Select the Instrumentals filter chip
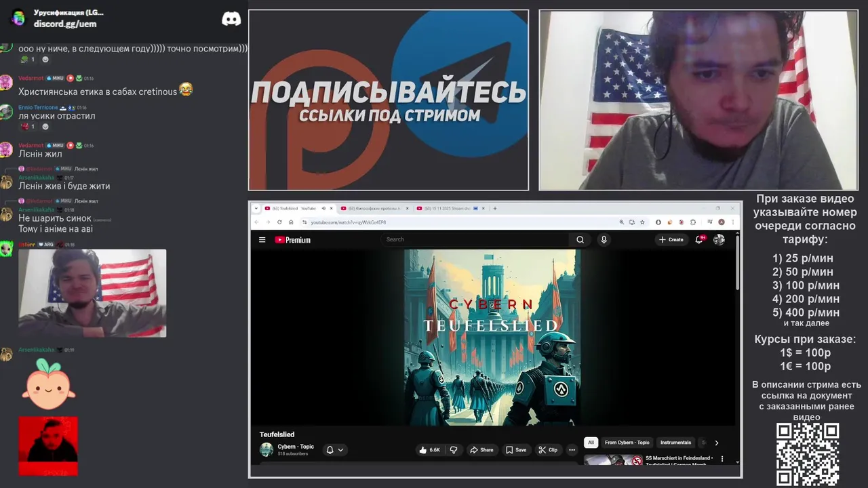This screenshot has width=868, height=488. (x=675, y=443)
